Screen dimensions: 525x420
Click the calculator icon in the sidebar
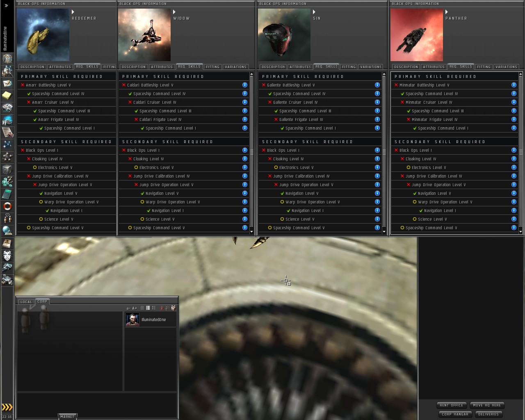click(7, 194)
